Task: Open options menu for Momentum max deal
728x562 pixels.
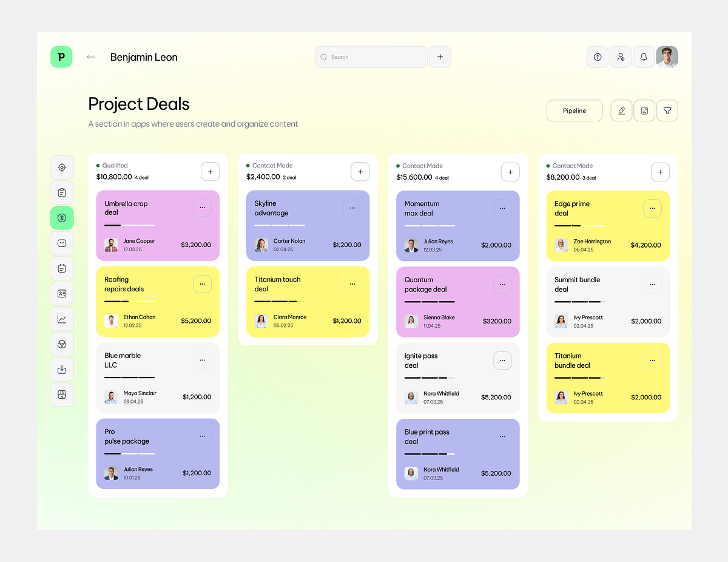Action: tap(502, 208)
